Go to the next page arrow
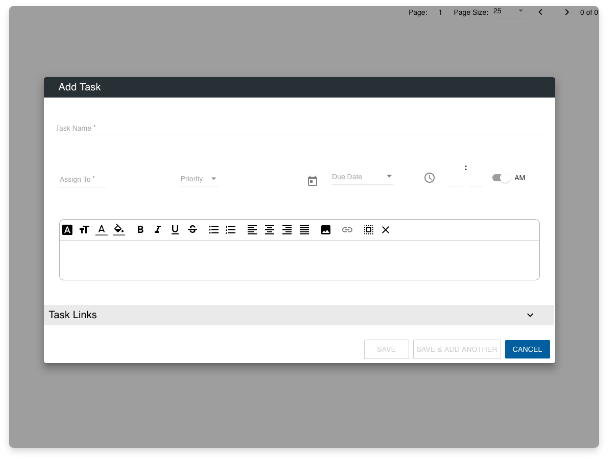This screenshot has height=460, width=608. (567, 12)
